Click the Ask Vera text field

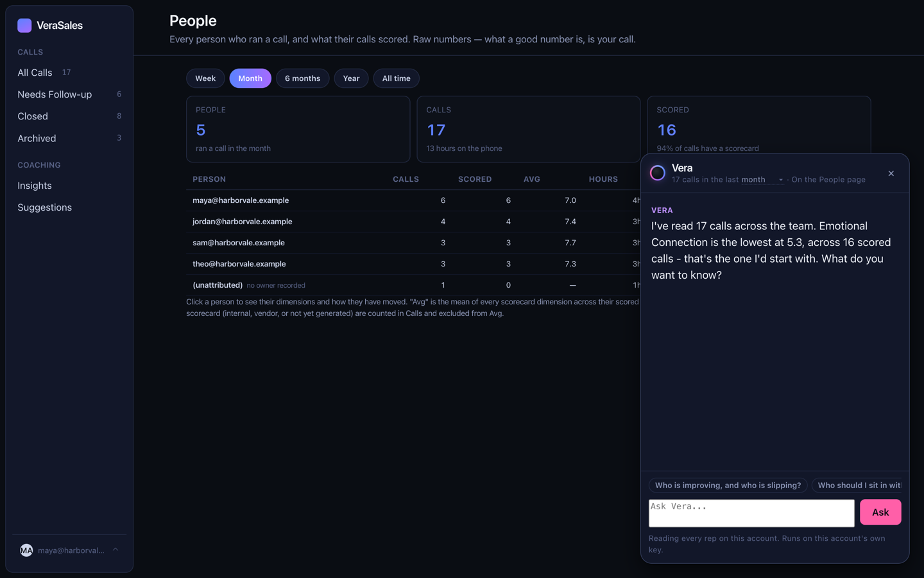751,513
